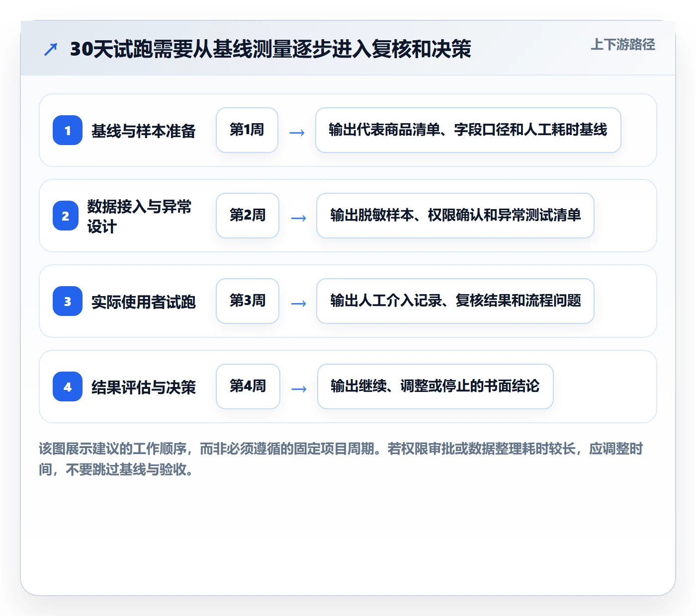Click the step title 基线与样本准备
The image size is (696, 616).
point(144,131)
